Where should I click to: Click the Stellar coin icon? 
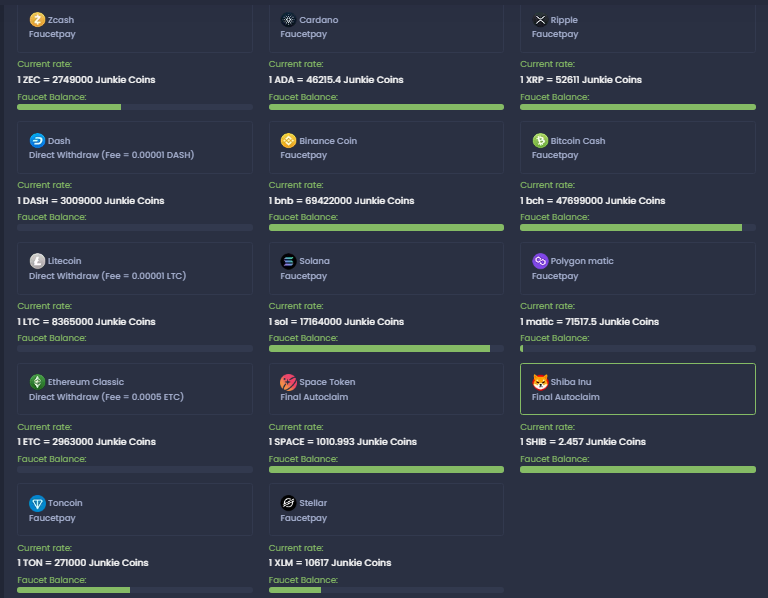(x=288, y=503)
